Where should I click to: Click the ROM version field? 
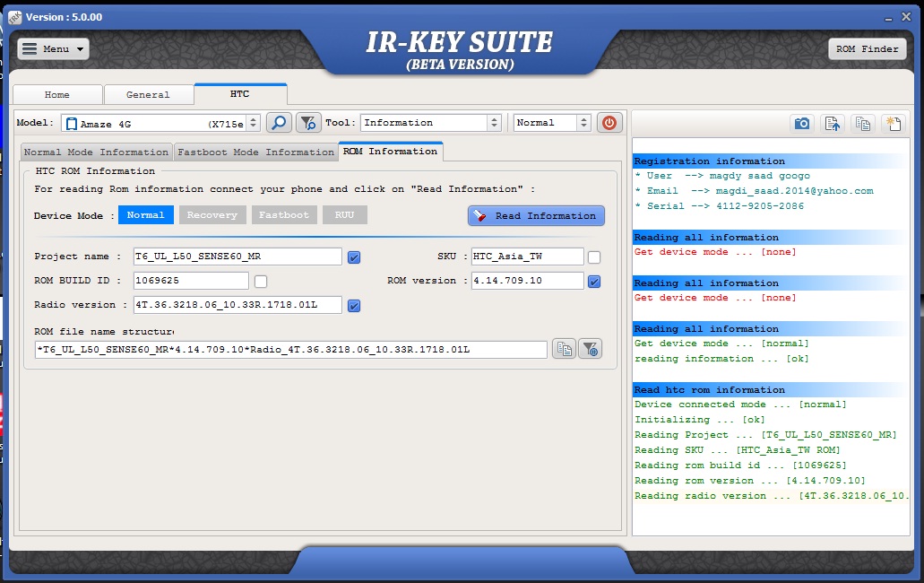pyautogui.click(x=527, y=281)
